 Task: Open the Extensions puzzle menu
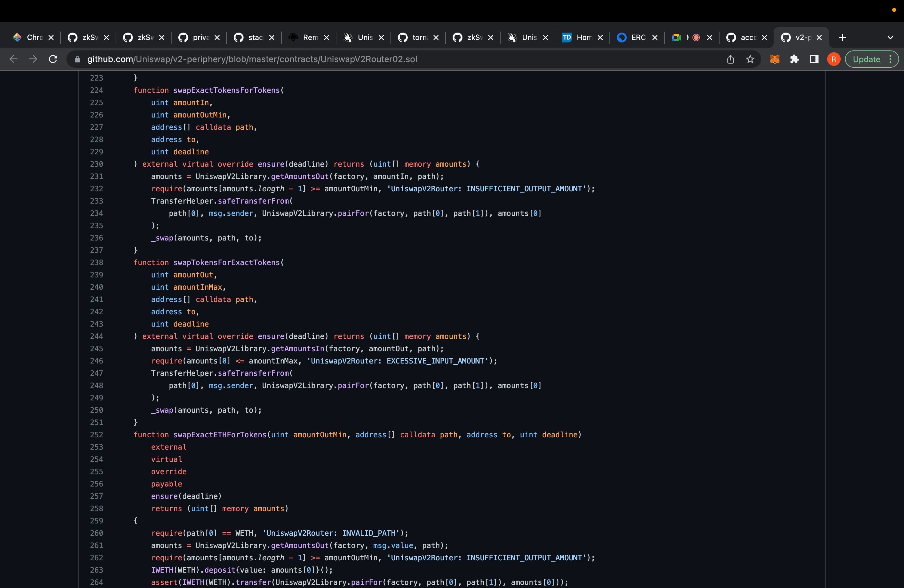pos(795,59)
